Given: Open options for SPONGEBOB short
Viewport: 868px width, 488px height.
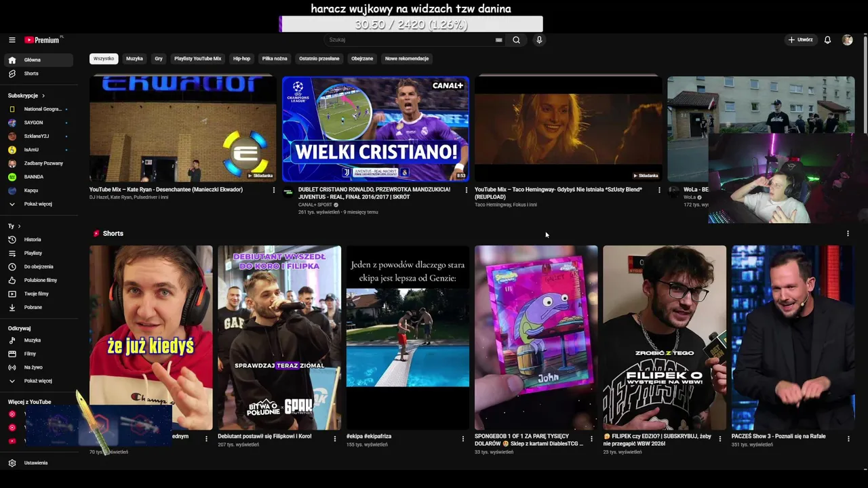Looking at the screenshot, I should [591, 439].
